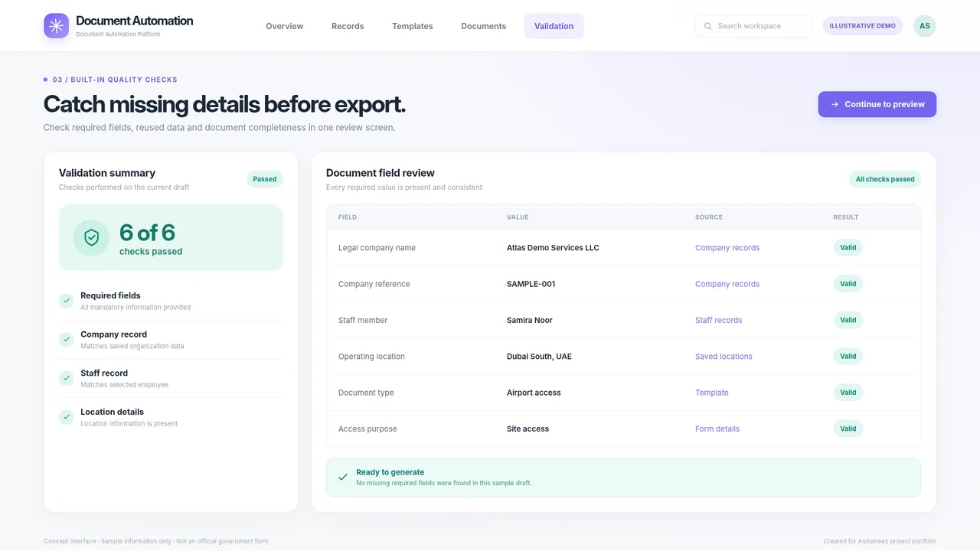Click the Template source link
980x551 pixels.
pyautogui.click(x=712, y=393)
